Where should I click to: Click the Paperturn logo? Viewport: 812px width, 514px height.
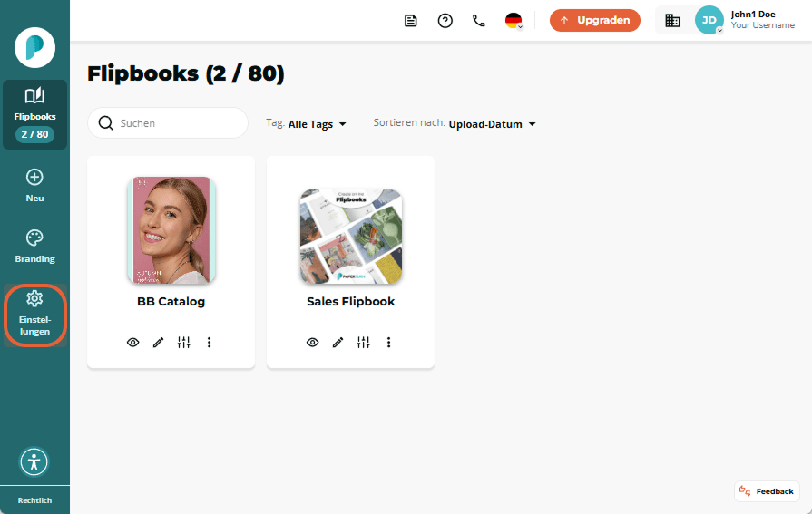tap(34, 48)
